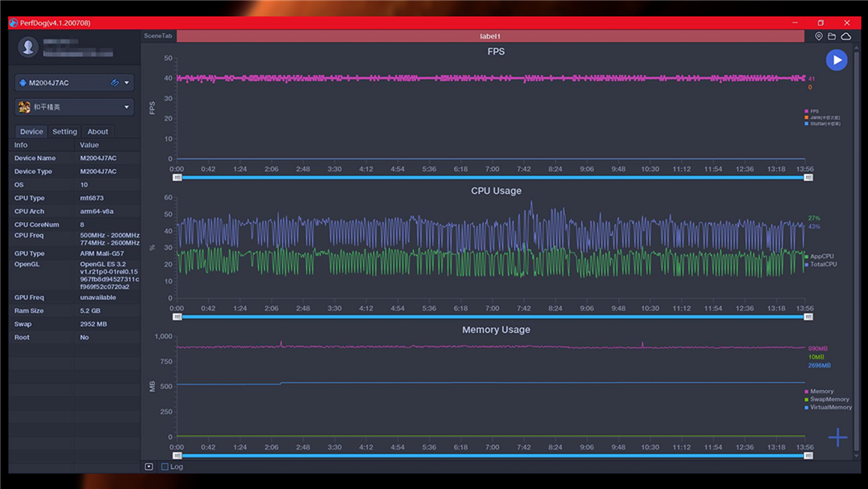
Task: Enable the Log checkbox
Action: click(x=165, y=466)
